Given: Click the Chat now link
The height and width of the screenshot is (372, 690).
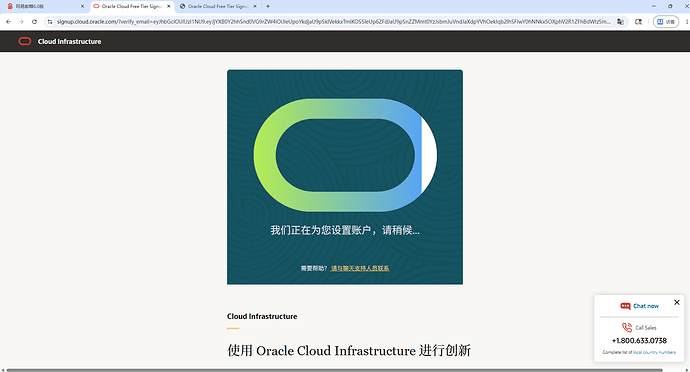Looking at the screenshot, I should click(646, 306).
